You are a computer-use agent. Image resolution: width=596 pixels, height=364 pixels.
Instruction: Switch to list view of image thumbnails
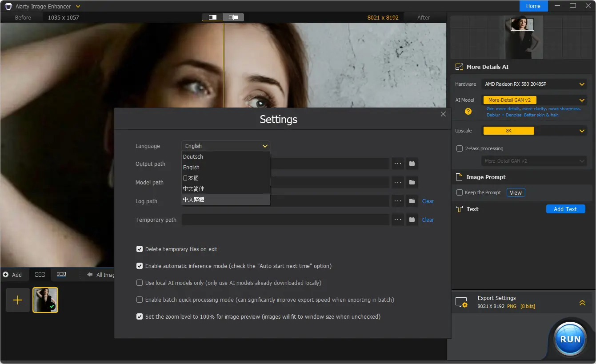61,274
